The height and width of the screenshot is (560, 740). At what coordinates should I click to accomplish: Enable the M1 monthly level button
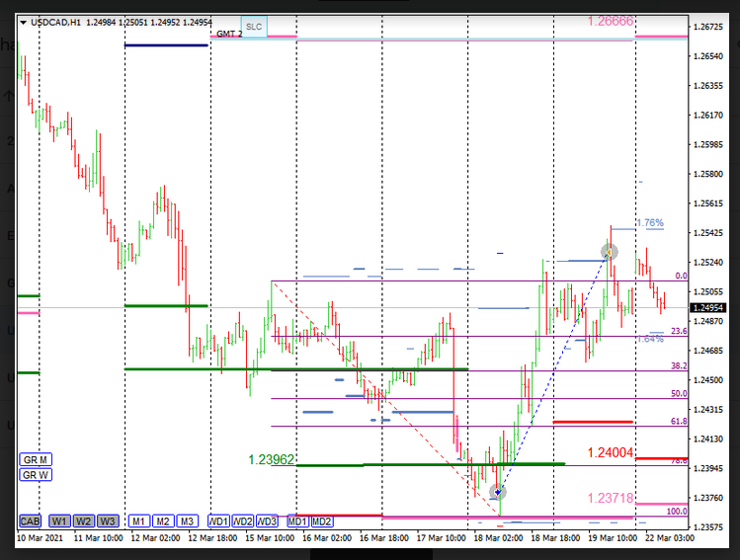(x=139, y=520)
